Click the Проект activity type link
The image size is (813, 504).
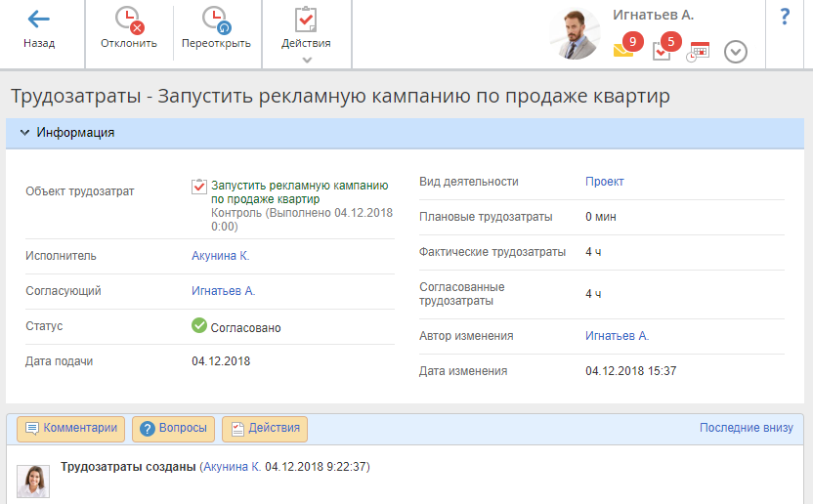pos(604,182)
